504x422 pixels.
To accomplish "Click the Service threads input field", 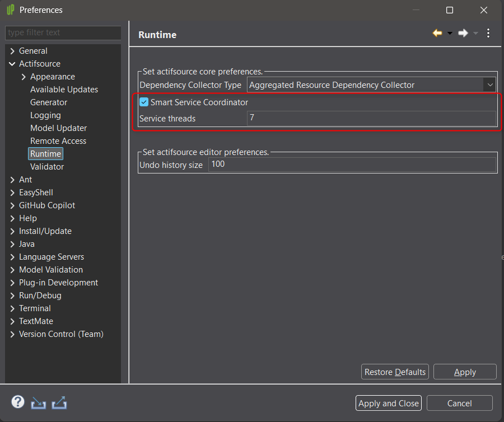I will coord(371,119).
